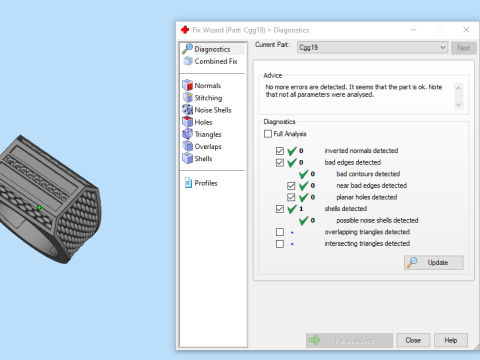The width and height of the screenshot is (480, 360).
Task: Click the Next button
Action: (464, 48)
